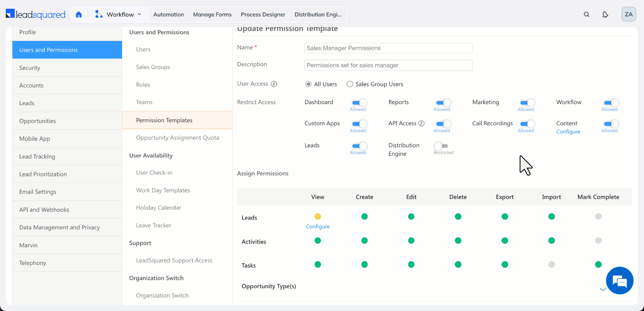
Task: Select Telephony in settings sidebar
Action: point(67,263)
